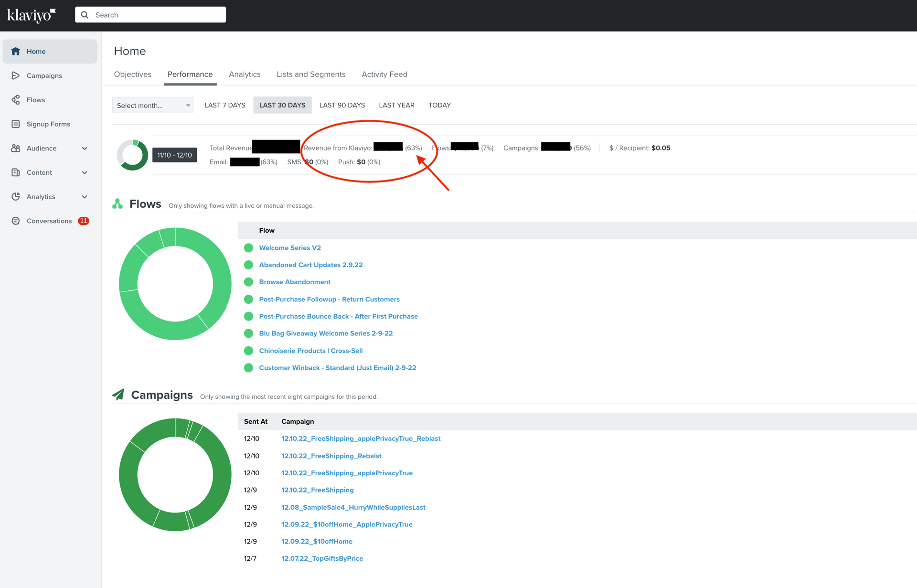Open the Browse Abandonment flow
The height and width of the screenshot is (588, 917).
point(295,282)
